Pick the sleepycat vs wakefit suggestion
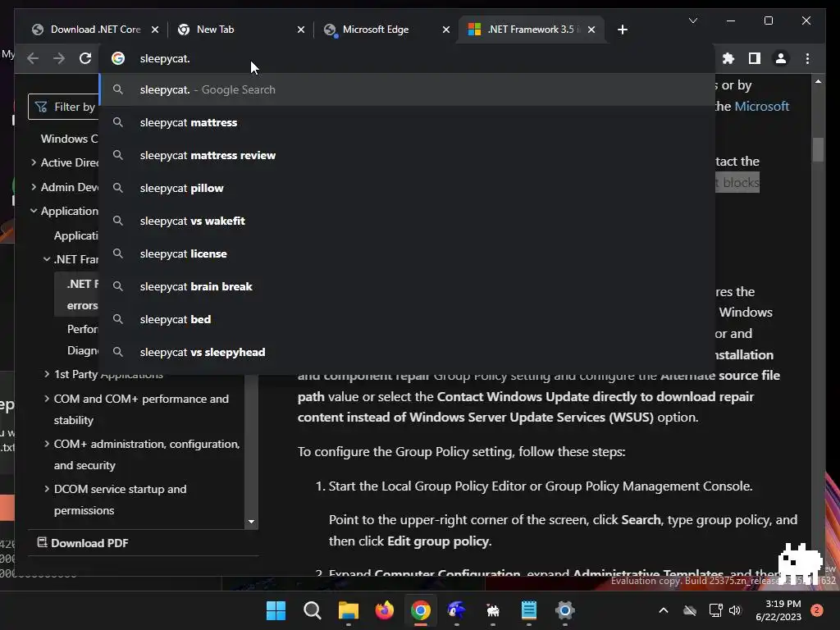 click(407, 221)
